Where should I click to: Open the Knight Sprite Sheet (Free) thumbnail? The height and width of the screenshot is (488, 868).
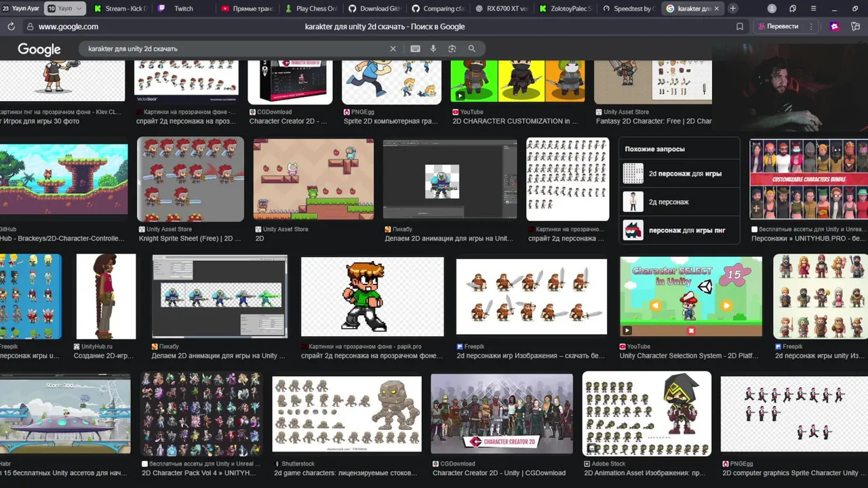[191, 180]
